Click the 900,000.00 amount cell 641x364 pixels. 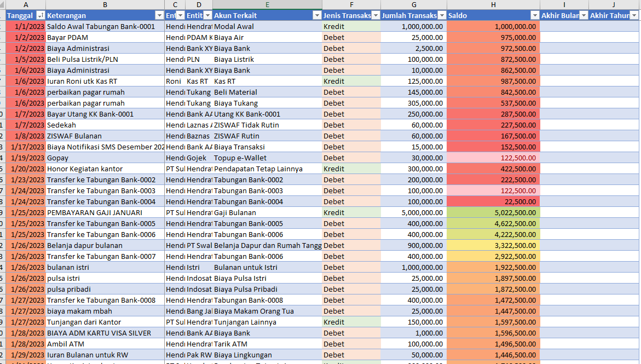click(414, 245)
